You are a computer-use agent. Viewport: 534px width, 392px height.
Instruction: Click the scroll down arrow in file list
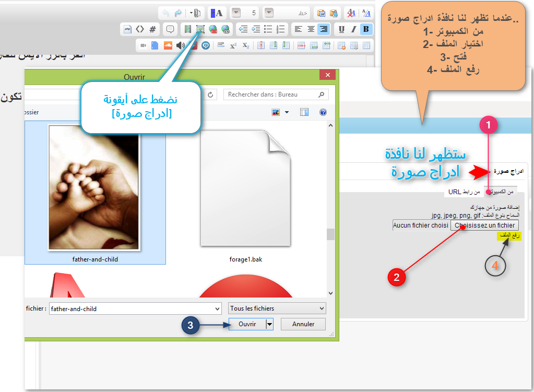pyautogui.click(x=330, y=293)
